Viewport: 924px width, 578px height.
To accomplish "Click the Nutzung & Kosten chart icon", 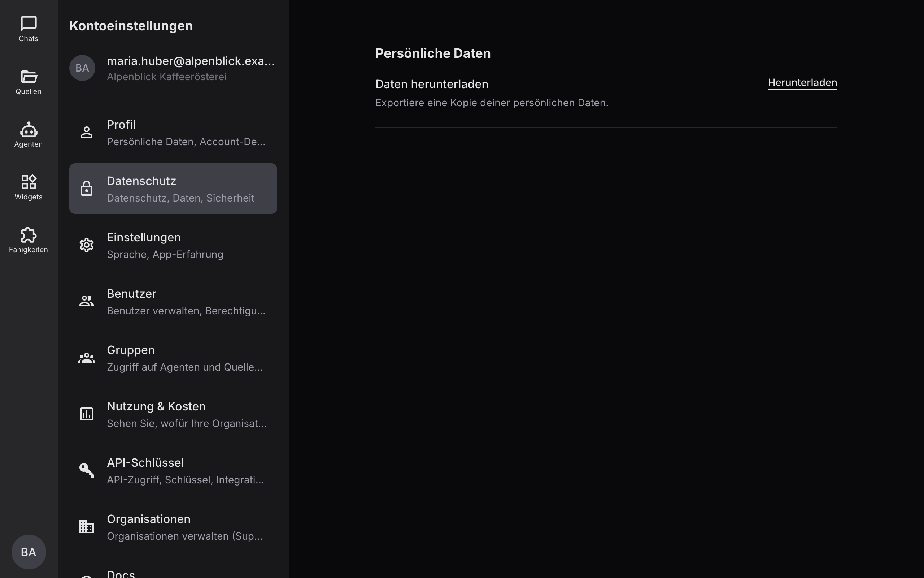I will point(87,414).
